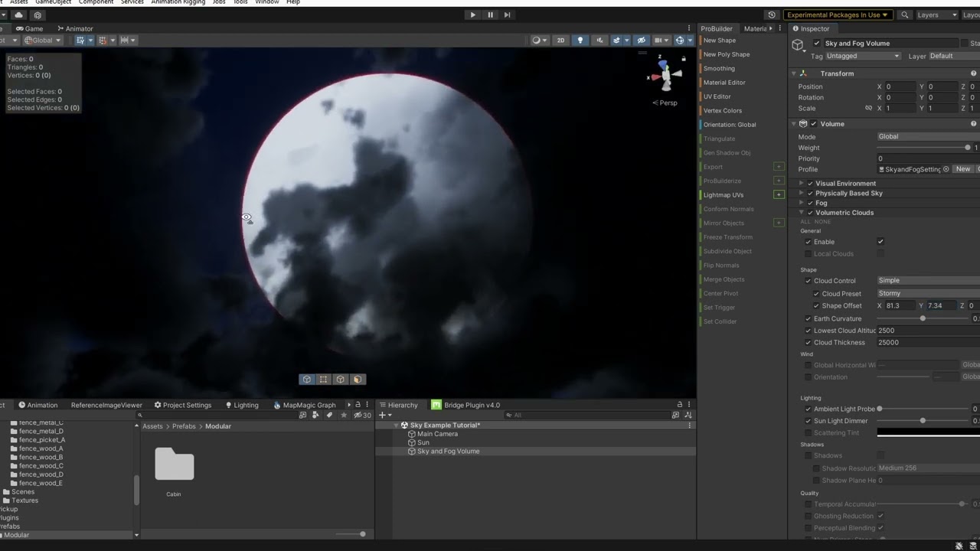Collapse the Volumetric Clouds section
The image size is (980, 551).
tap(802, 213)
